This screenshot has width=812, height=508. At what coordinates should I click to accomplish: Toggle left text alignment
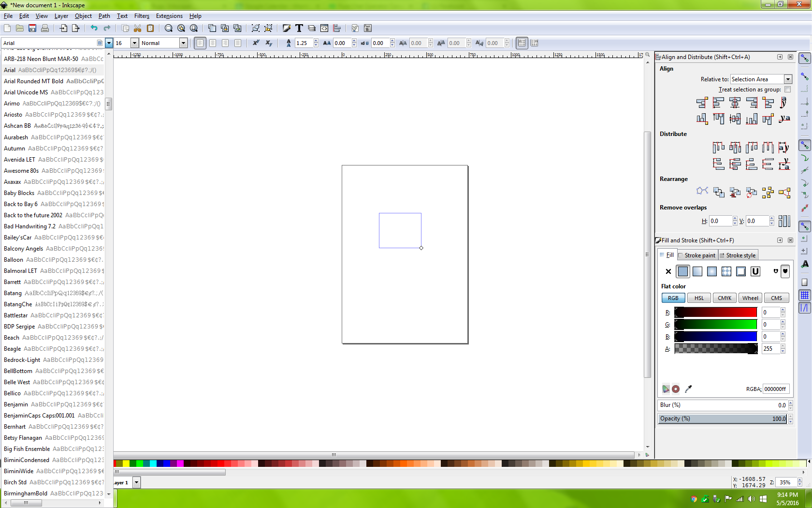pos(200,43)
